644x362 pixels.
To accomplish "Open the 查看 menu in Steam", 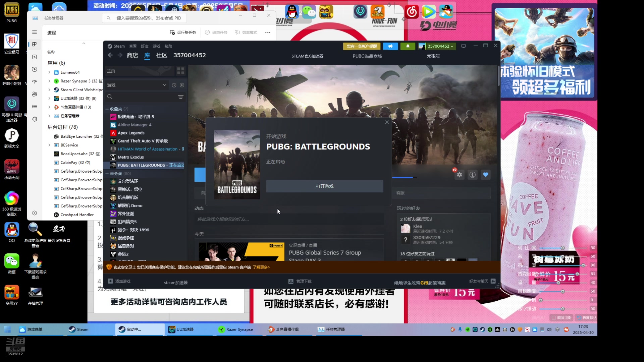I will [133, 46].
